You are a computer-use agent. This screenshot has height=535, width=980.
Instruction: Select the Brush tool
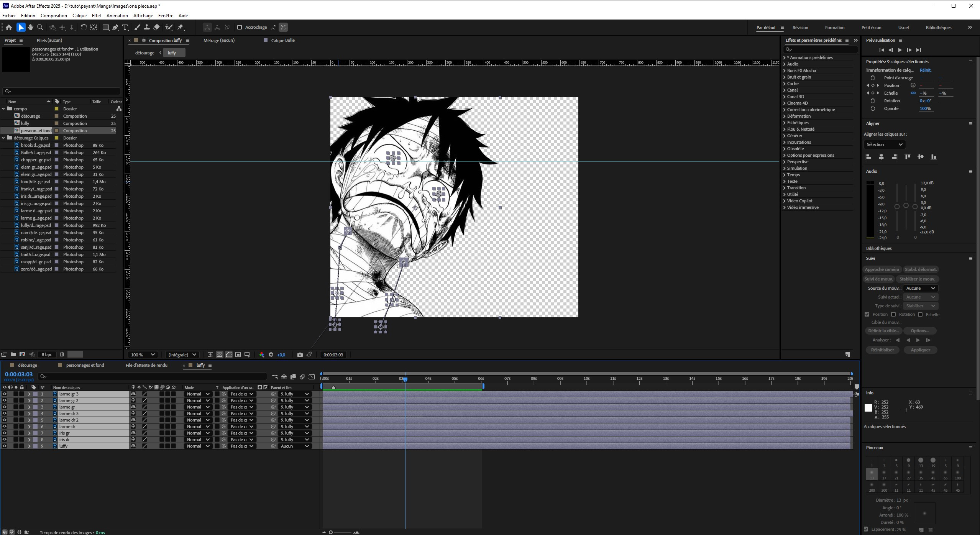tap(137, 27)
